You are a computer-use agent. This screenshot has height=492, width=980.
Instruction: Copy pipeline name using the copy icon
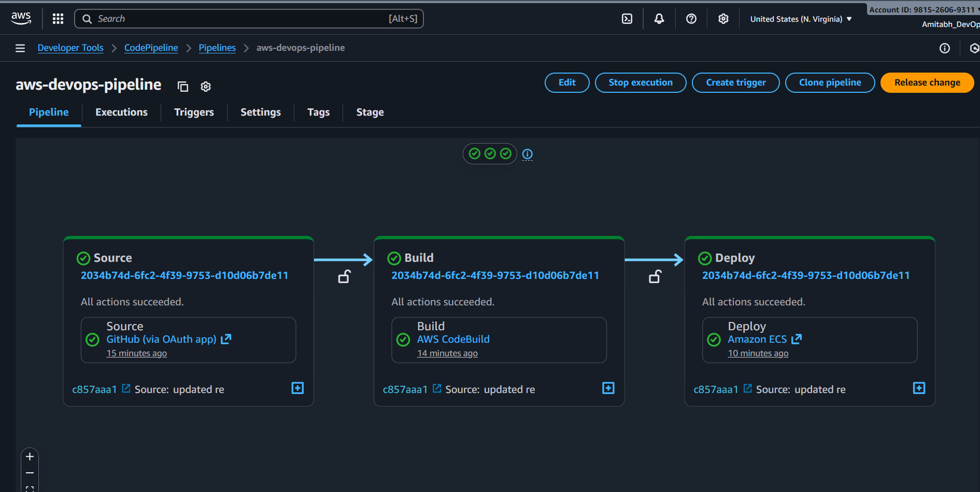(x=182, y=87)
